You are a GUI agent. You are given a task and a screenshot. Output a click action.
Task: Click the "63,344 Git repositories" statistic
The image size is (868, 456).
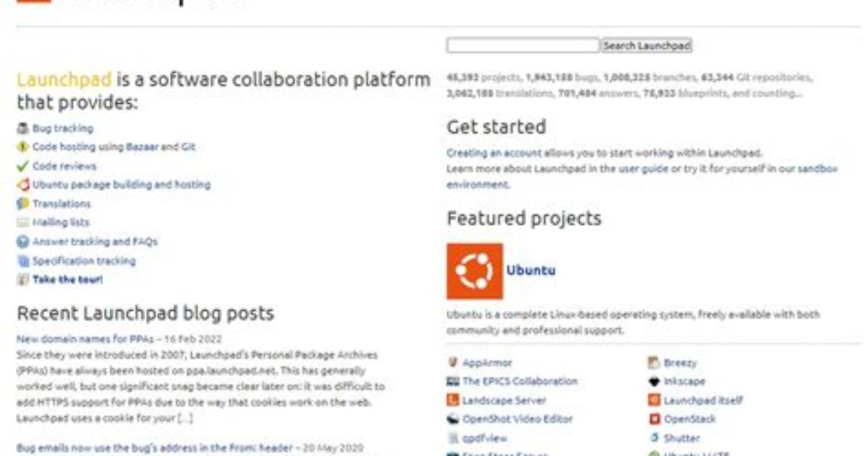756,77
